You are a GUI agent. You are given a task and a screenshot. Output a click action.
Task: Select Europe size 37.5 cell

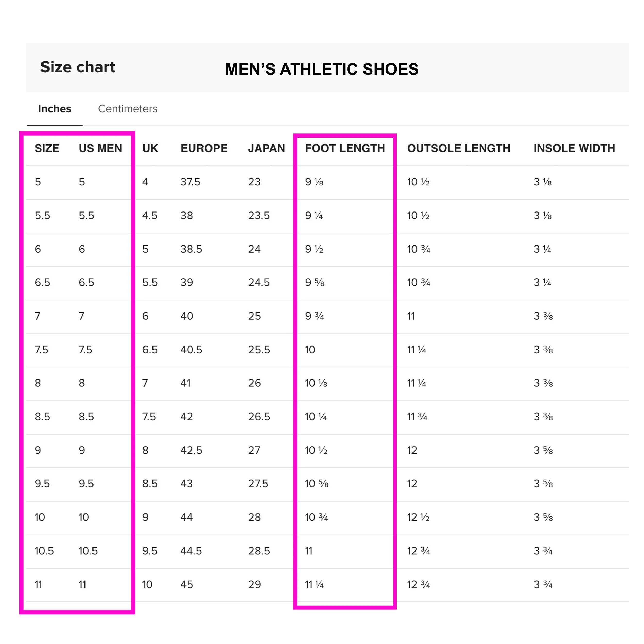[x=190, y=182]
